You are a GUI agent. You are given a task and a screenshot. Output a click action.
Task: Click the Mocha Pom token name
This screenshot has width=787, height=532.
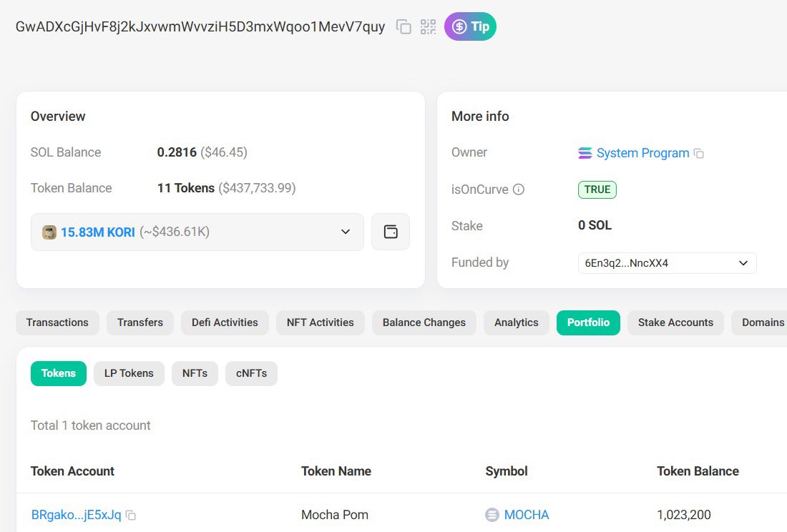coord(335,515)
